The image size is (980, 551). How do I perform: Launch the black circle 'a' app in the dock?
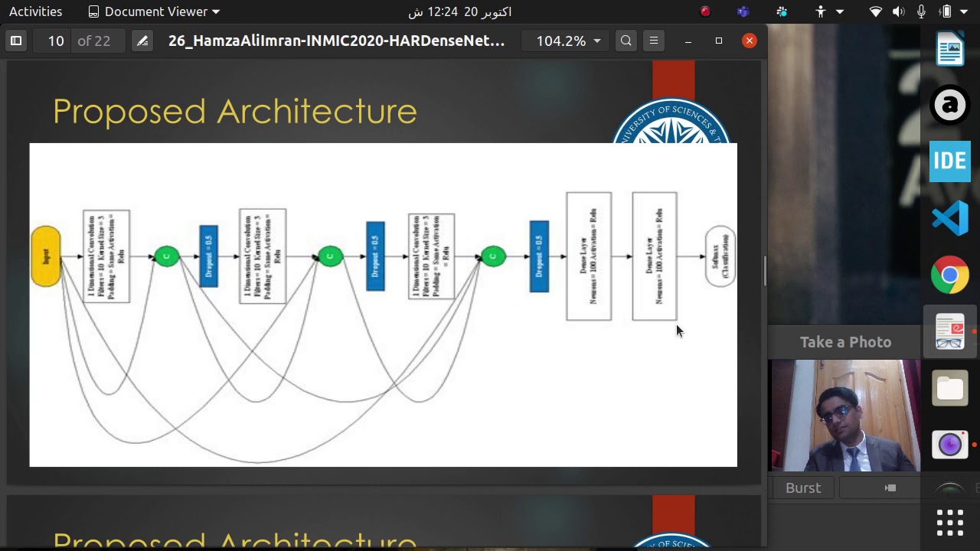(950, 105)
